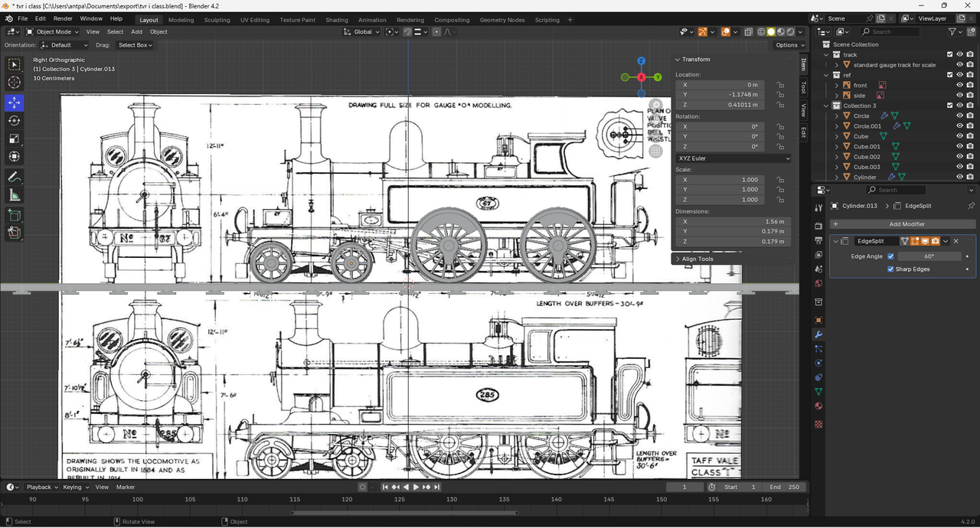Toggle Snap magnet in viewport header
Screen dimensions: 980x528
[407, 32]
